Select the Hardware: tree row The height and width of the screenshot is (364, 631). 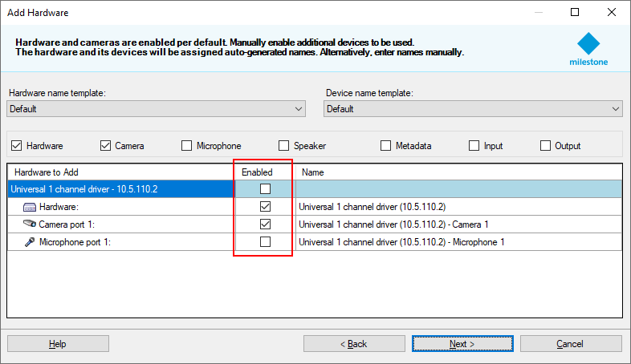[120, 207]
